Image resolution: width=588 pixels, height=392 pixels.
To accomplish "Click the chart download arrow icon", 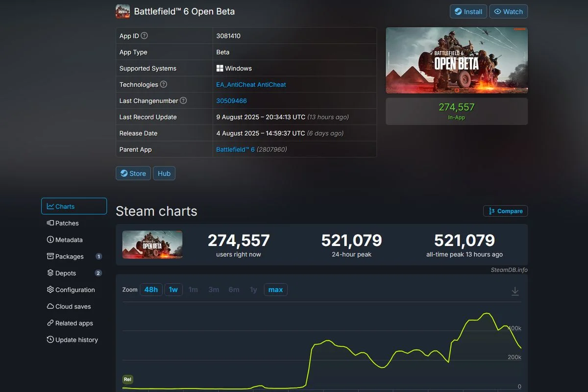I will click(x=515, y=291).
